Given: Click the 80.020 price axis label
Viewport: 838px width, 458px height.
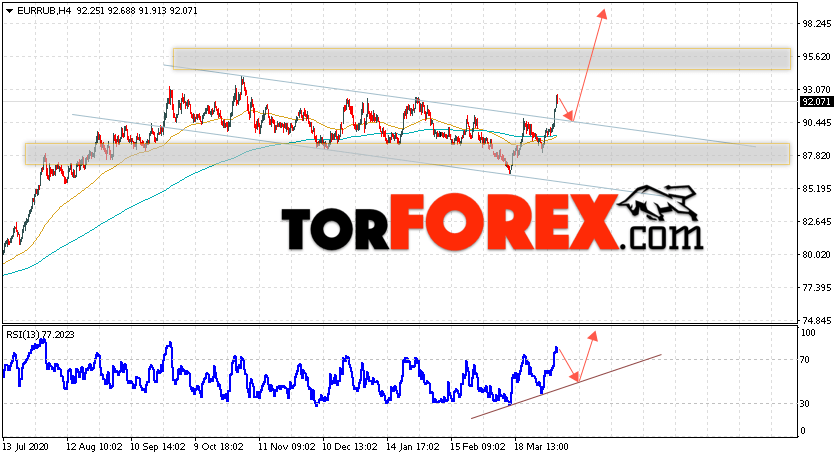Looking at the screenshot, I should (817, 254).
